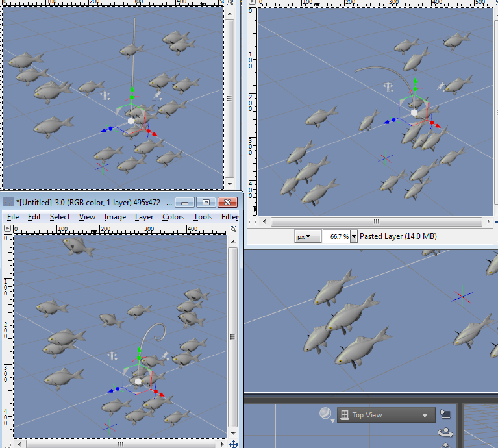This screenshot has height=448, width=498.
Task: Click ruler-corner menu arrow in Untitled-3.0 window
Action: pyautogui.click(x=7, y=229)
